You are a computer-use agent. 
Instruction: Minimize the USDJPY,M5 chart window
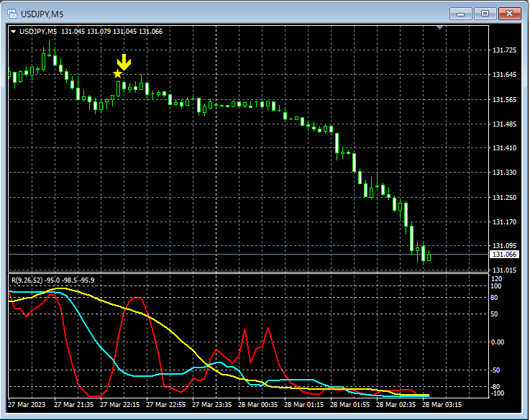point(460,14)
